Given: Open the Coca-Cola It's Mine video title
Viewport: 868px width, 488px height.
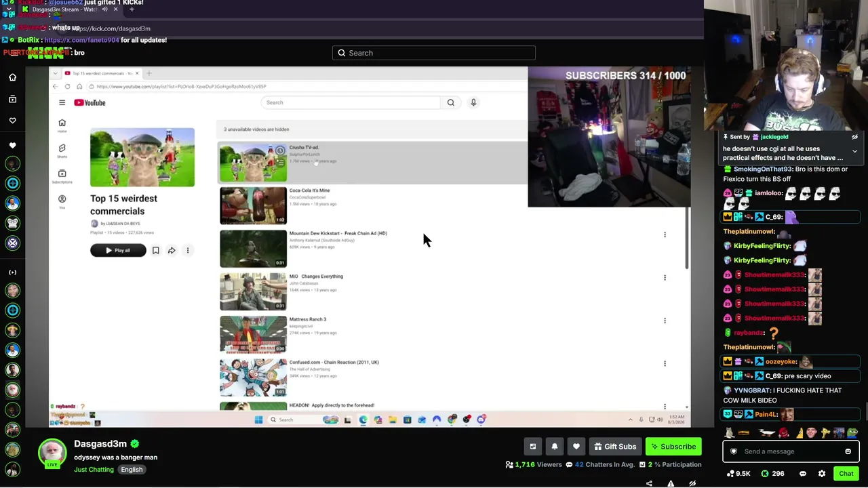Looking at the screenshot, I should (x=309, y=190).
